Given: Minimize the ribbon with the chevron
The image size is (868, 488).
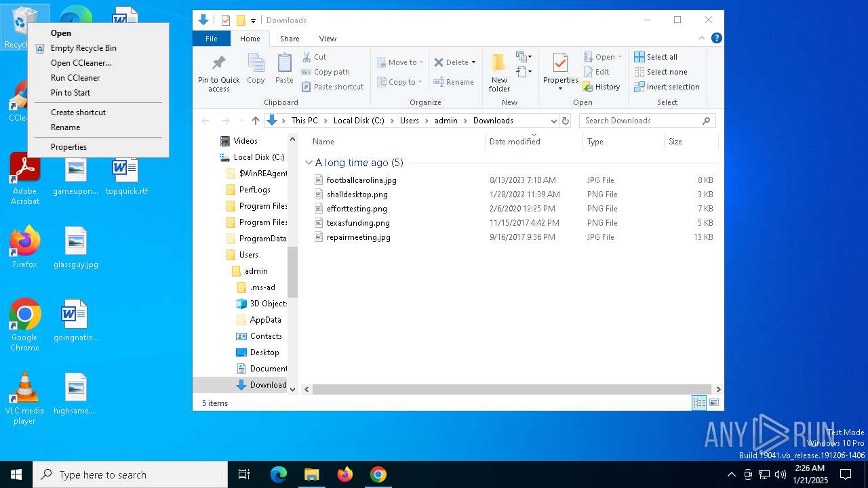Looking at the screenshot, I should (702, 39).
